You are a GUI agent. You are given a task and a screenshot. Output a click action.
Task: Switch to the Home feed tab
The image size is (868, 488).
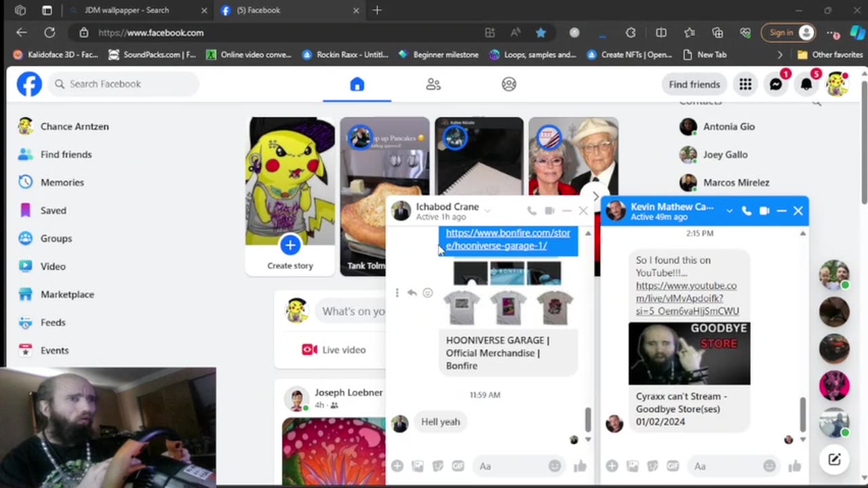[x=357, y=84]
